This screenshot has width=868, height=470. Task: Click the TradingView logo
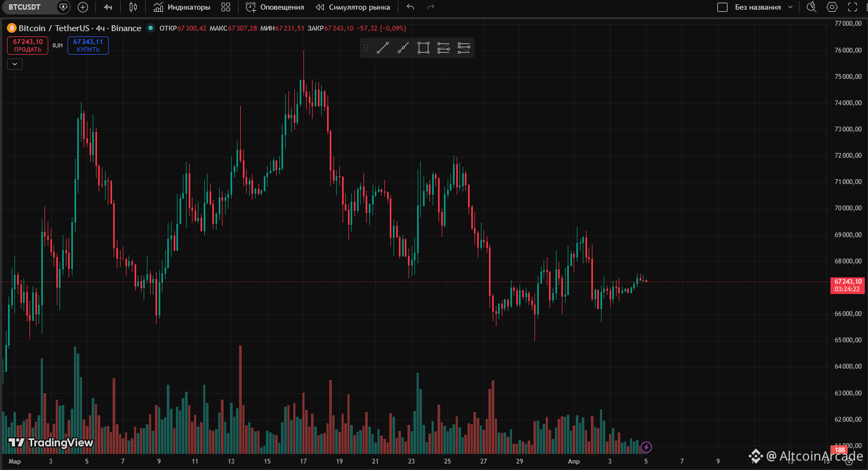[x=51, y=443]
